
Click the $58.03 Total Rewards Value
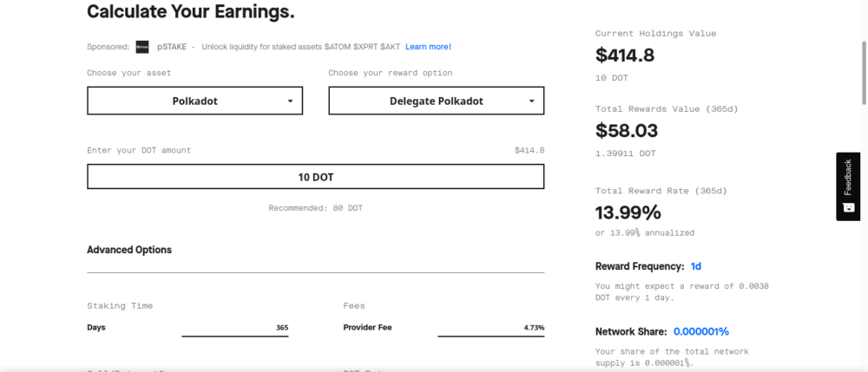point(627,131)
